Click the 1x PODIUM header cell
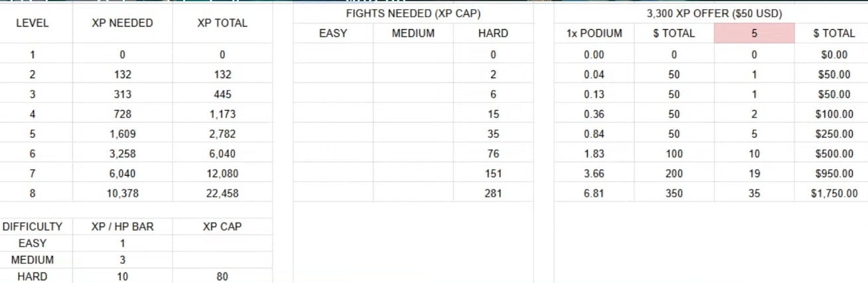 coord(594,33)
